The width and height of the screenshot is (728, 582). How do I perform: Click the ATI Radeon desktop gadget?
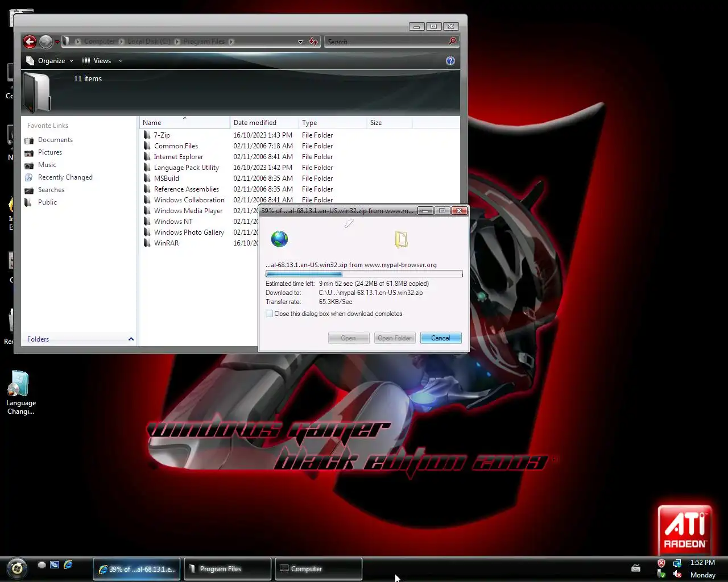point(685,529)
